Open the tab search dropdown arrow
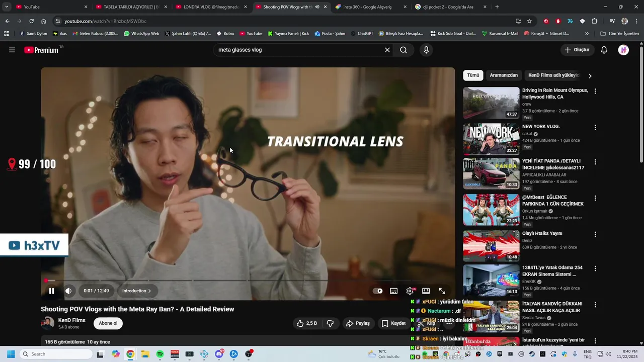 [7, 7]
